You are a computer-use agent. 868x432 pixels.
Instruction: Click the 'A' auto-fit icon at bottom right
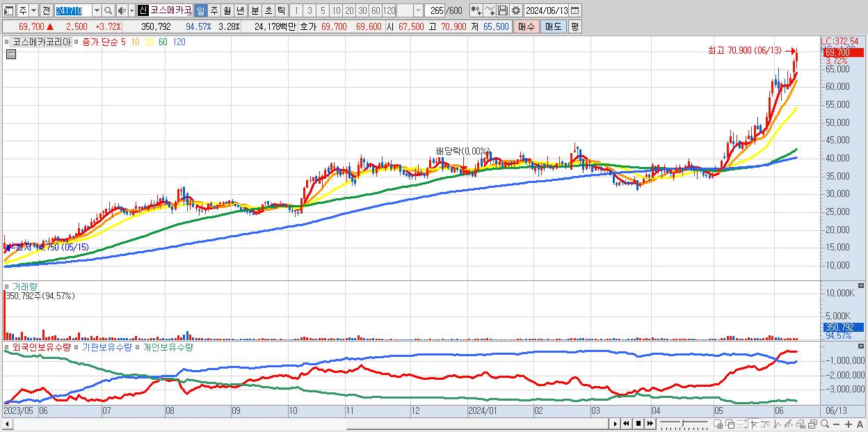(860, 424)
